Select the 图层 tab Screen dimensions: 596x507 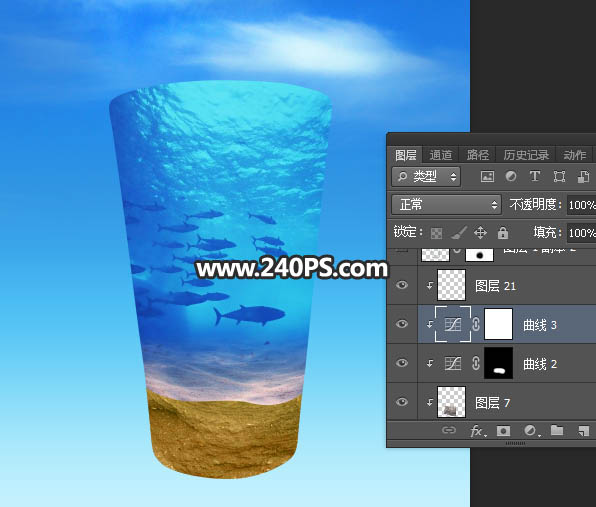pos(406,155)
